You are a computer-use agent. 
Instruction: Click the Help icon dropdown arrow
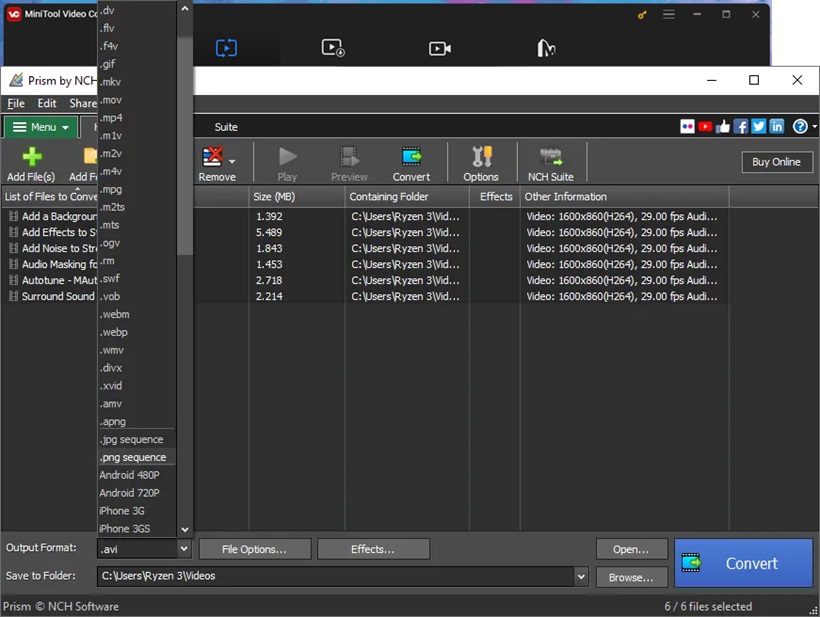coord(814,127)
